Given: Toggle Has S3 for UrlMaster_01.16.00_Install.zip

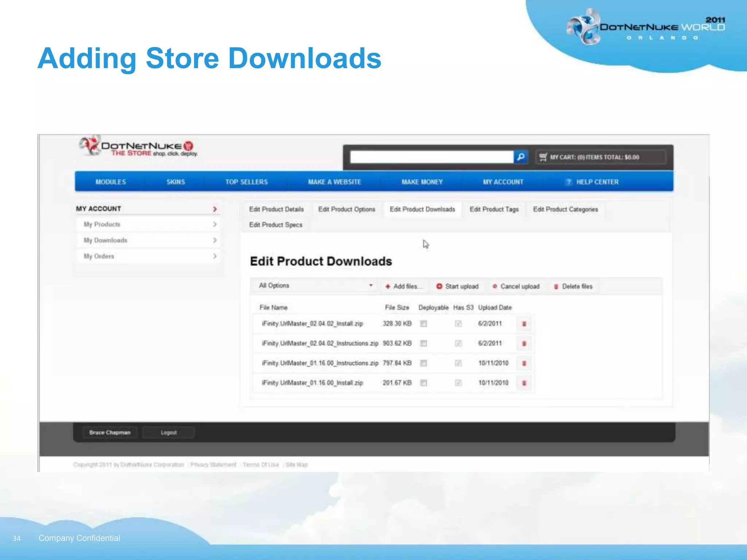Looking at the screenshot, I should coord(458,383).
